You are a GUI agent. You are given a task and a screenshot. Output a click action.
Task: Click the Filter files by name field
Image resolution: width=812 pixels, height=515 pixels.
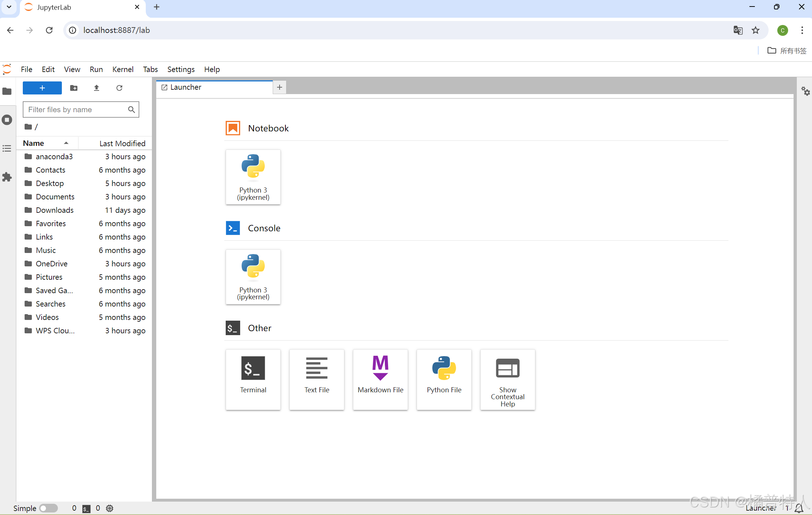[81, 110]
